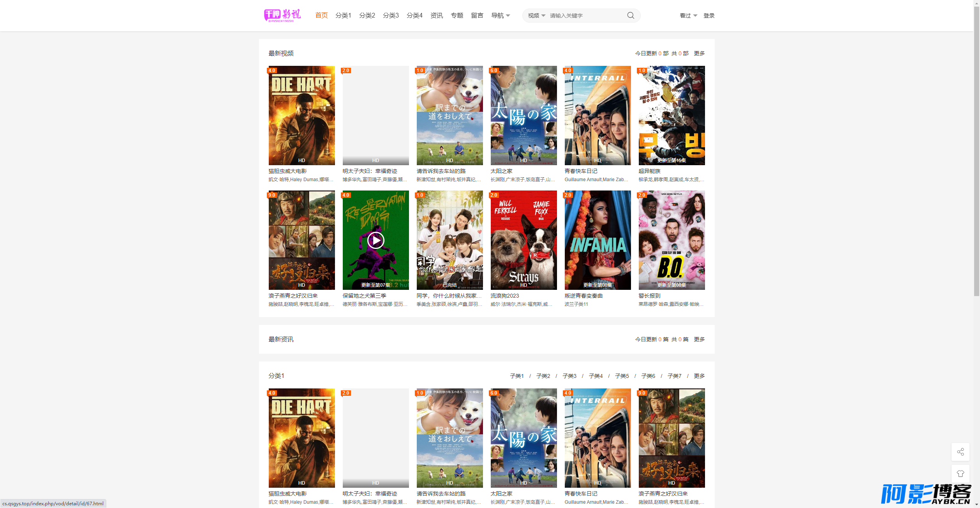Click the share icon button
Screen dimensions: 980x508
tap(960, 452)
